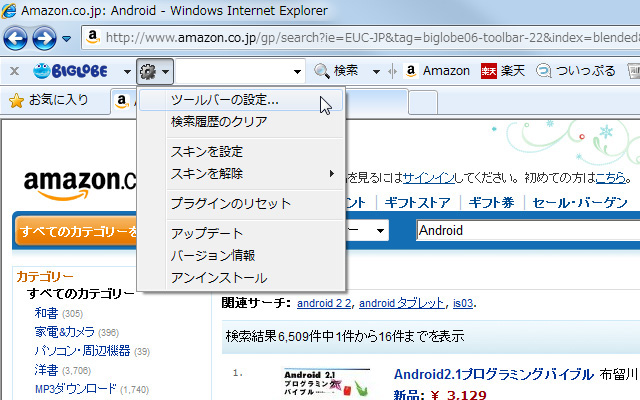Follow the サインイン link
This screenshot has height=400, width=640.
pos(428,178)
